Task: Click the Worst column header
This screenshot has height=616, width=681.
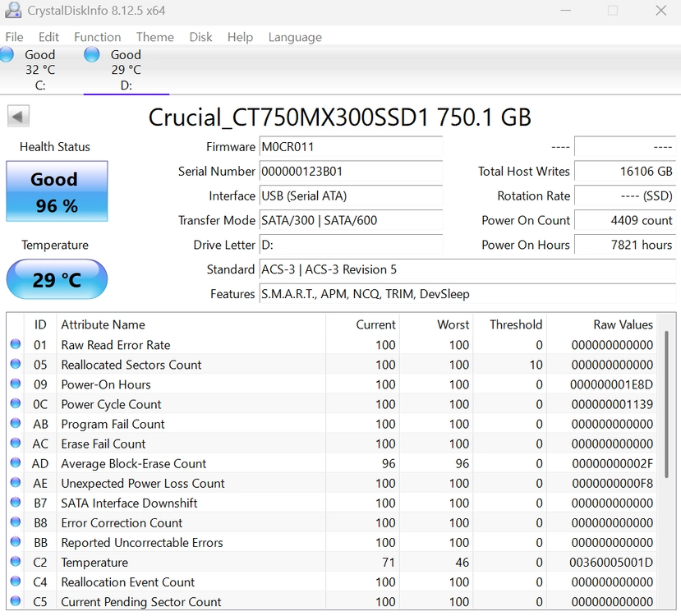Action: tap(436, 324)
